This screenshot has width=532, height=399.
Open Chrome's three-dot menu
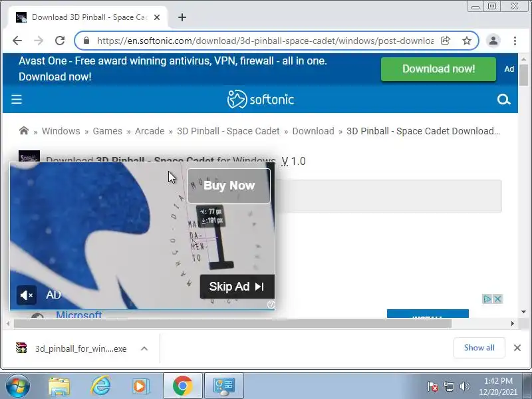(515, 41)
